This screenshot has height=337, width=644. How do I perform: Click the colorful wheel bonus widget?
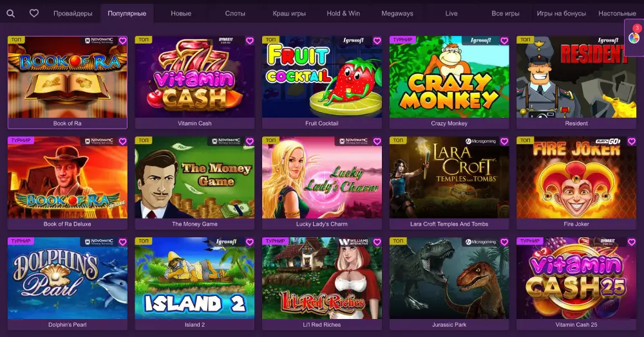pos(634,38)
